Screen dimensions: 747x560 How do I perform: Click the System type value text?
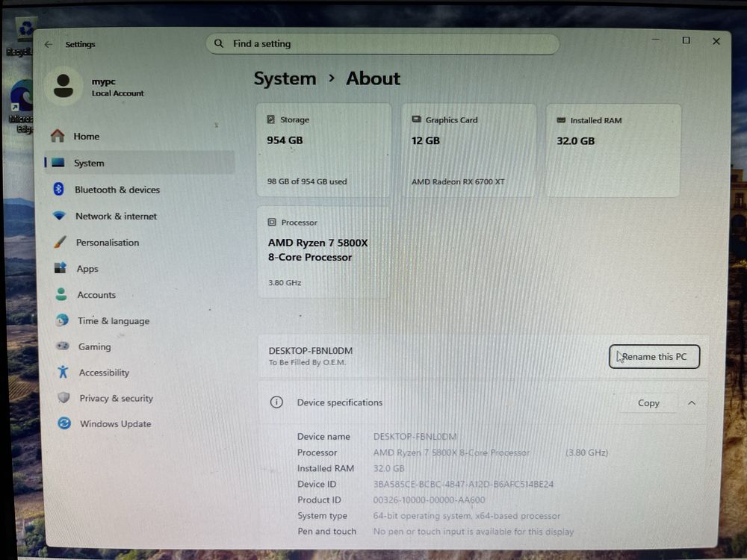(x=466, y=516)
